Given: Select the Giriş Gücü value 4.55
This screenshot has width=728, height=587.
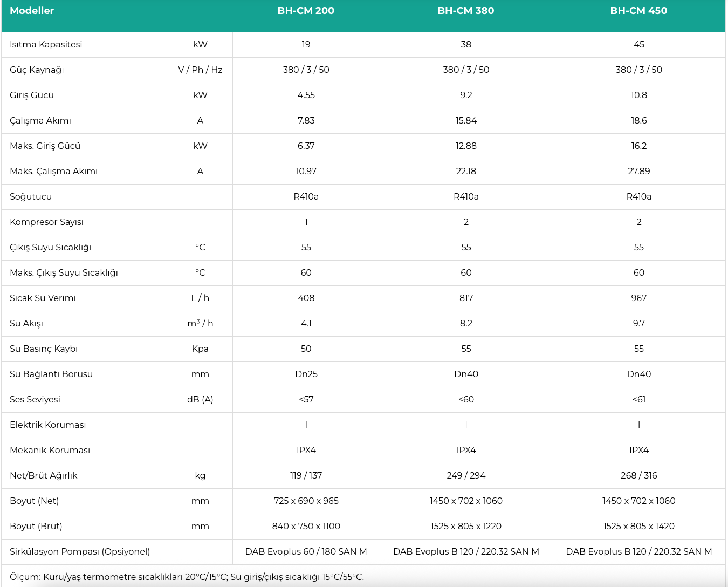Looking at the screenshot, I should click(306, 95).
